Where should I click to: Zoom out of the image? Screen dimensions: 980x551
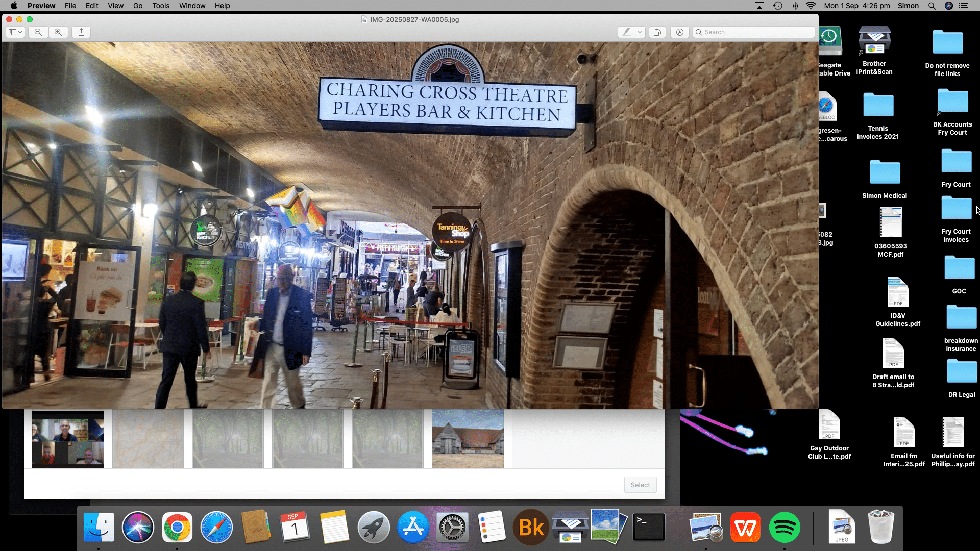(x=38, y=32)
